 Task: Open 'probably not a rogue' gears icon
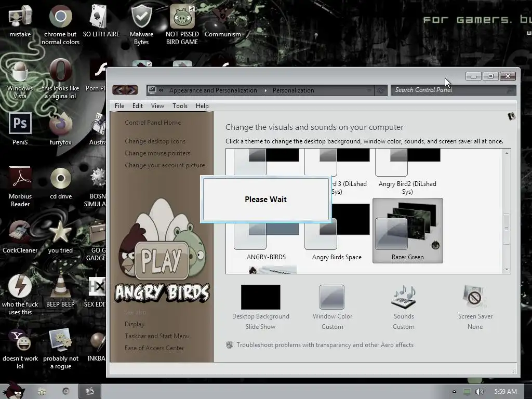(60, 340)
